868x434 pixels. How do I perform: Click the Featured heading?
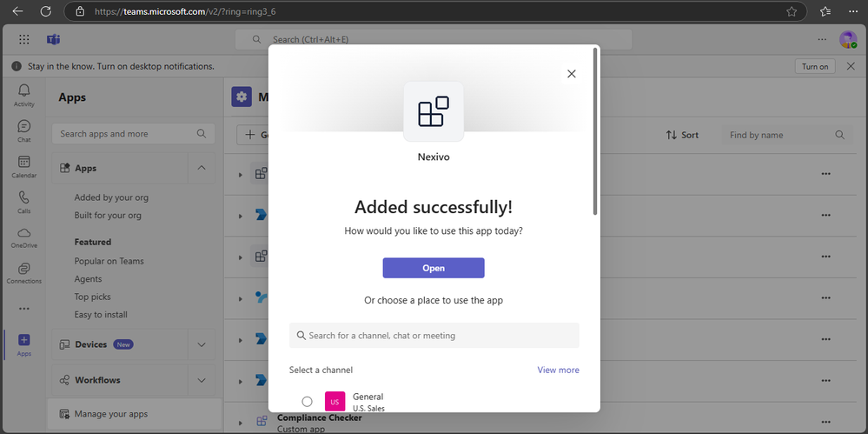[93, 242]
